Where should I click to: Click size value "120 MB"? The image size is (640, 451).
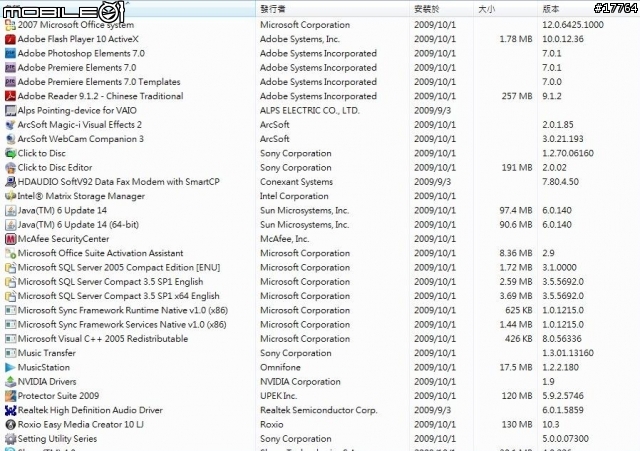tap(517, 396)
